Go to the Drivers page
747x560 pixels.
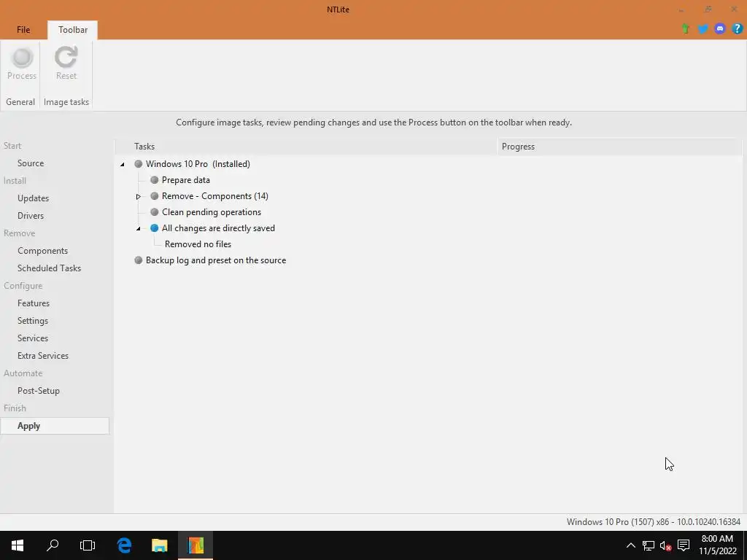pyautogui.click(x=31, y=216)
